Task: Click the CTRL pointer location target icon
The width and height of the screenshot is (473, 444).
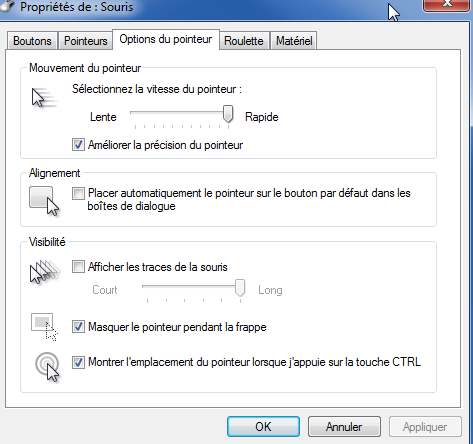Action: pos(47,367)
